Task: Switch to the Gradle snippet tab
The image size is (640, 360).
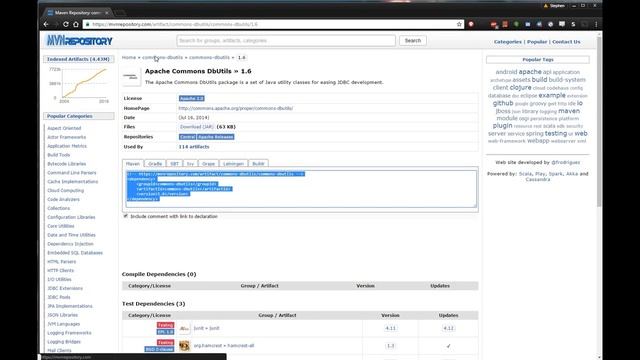Action: (x=155, y=164)
